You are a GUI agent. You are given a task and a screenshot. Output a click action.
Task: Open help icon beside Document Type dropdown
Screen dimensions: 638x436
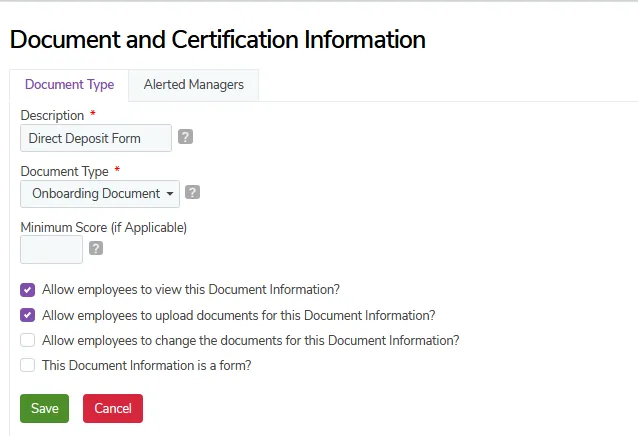192,192
